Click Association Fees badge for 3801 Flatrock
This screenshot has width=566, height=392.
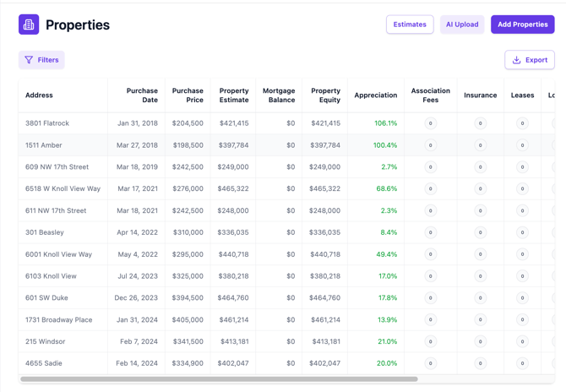point(430,123)
